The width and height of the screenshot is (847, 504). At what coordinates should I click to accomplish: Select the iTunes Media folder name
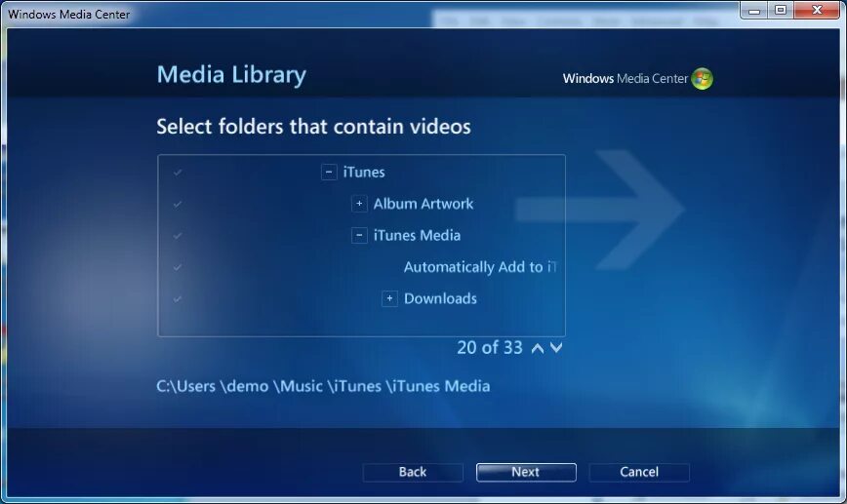click(417, 235)
